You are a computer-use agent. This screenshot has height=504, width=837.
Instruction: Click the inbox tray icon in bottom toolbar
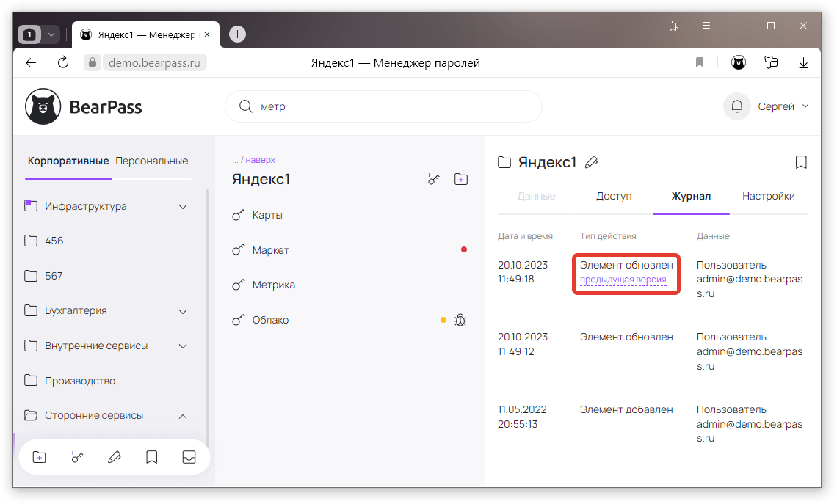coord(189,457)
